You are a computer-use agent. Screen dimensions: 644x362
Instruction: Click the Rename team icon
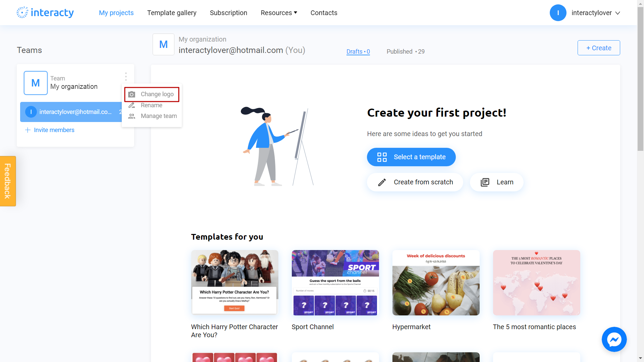pos(132,105)
